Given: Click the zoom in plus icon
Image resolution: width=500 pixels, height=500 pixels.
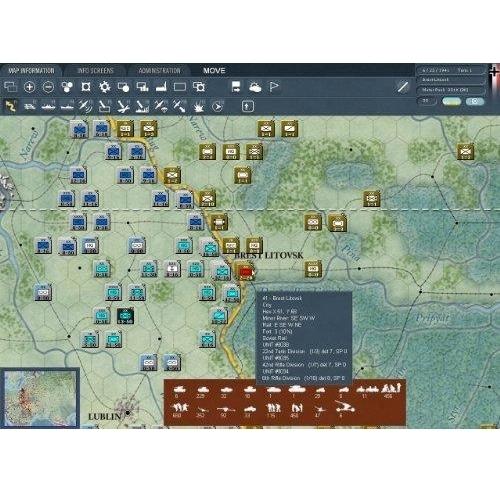Looking at the screenshot, I should [x=29, y=87].
